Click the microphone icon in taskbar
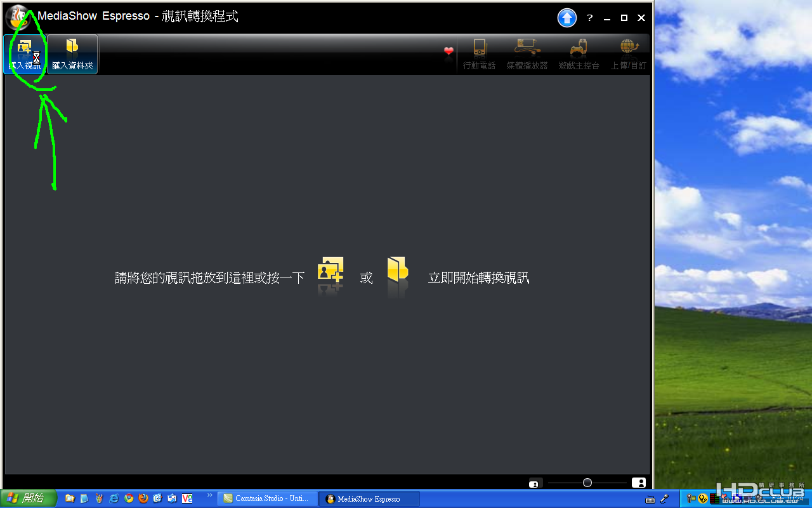The image size is (812, 508). tap(665, 499)
